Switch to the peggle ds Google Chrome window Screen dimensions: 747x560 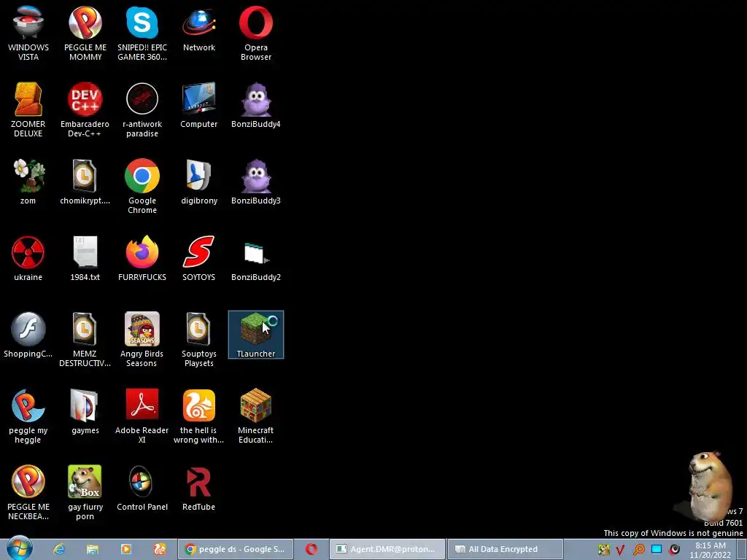[236, 549]
